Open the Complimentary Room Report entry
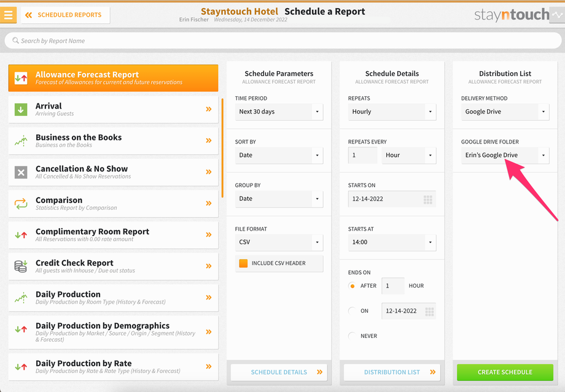The width and height of the screenshot is (565, 392). point(113,235)
